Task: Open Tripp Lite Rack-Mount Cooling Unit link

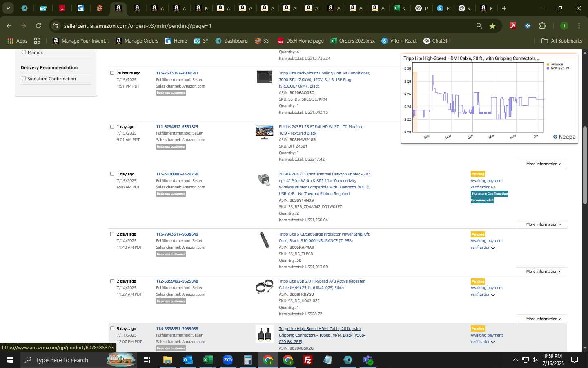Action: coord(325,79)
